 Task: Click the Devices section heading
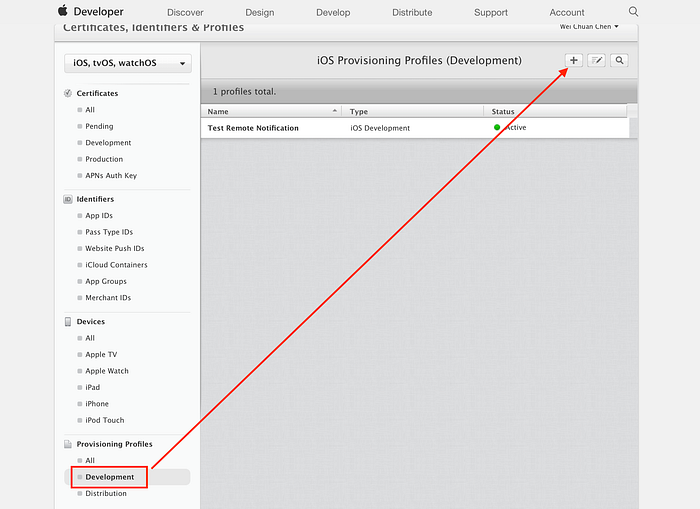tap(91, 321)
